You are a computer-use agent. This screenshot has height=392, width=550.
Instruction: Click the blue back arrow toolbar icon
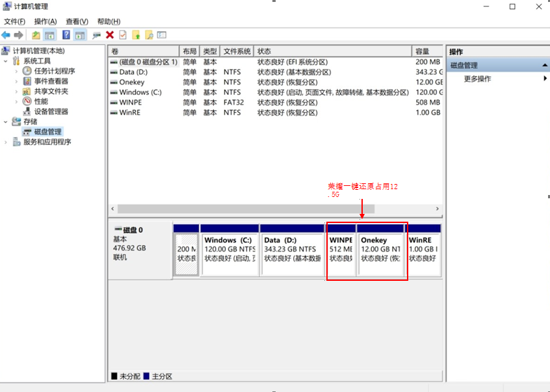pyautogui.click(x=6, y=35)
